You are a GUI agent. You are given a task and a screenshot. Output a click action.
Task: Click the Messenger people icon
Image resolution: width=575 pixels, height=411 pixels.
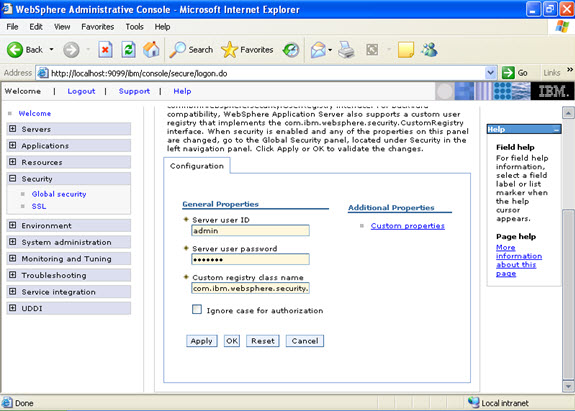pos(429,49)
